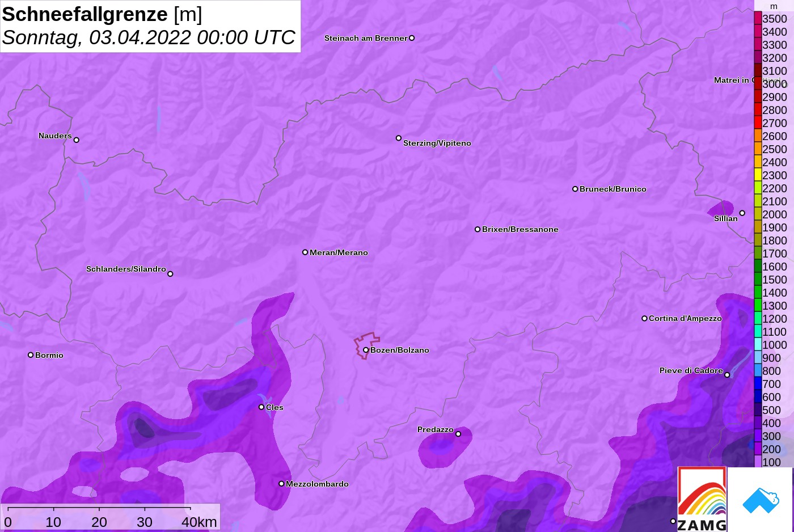Click the bright red legend swatch for 2700

pyautogui.click(x=758, y=123)
